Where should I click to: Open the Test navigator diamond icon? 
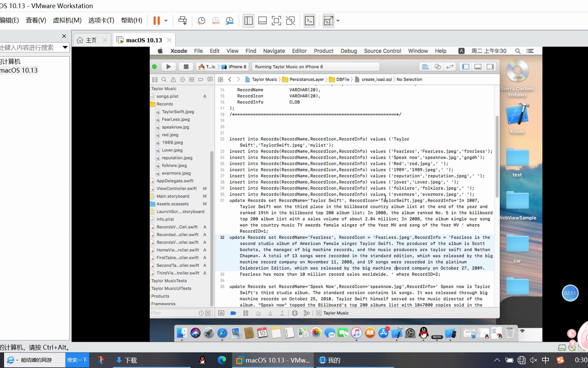pyautogui.click(x=182, y=79)
